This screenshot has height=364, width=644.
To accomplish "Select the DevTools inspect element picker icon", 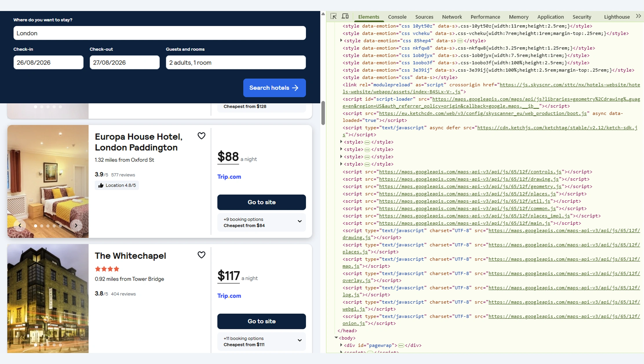I will pos(333,16).
